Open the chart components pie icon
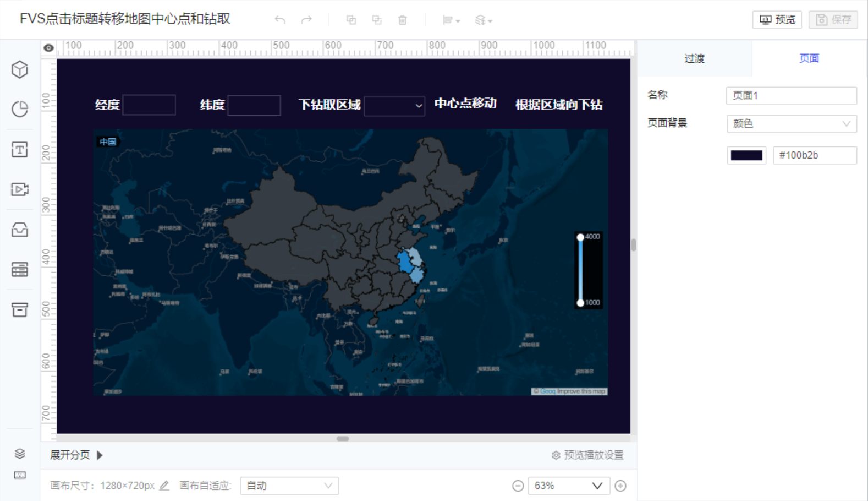 20,109
